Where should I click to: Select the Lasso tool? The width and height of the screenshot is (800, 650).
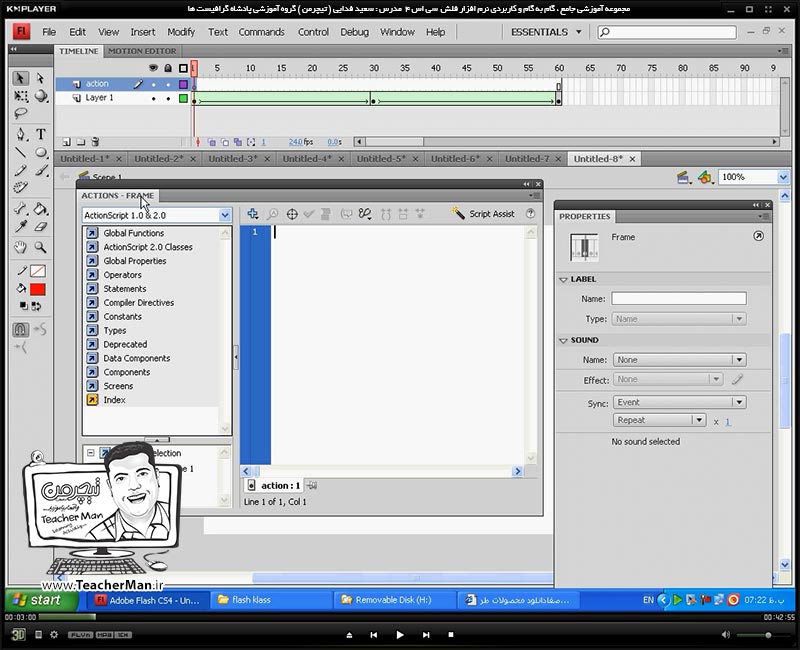tap(20, 113)
